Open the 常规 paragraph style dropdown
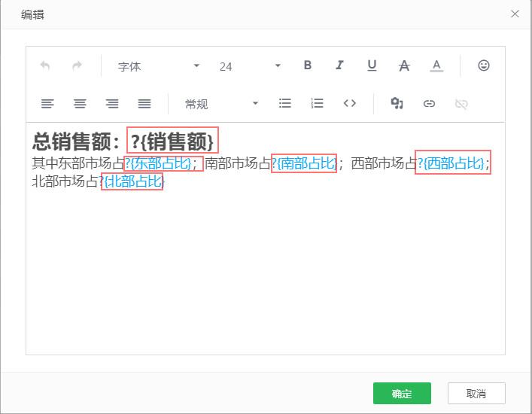532x414 pixels. tap(221, 104)
